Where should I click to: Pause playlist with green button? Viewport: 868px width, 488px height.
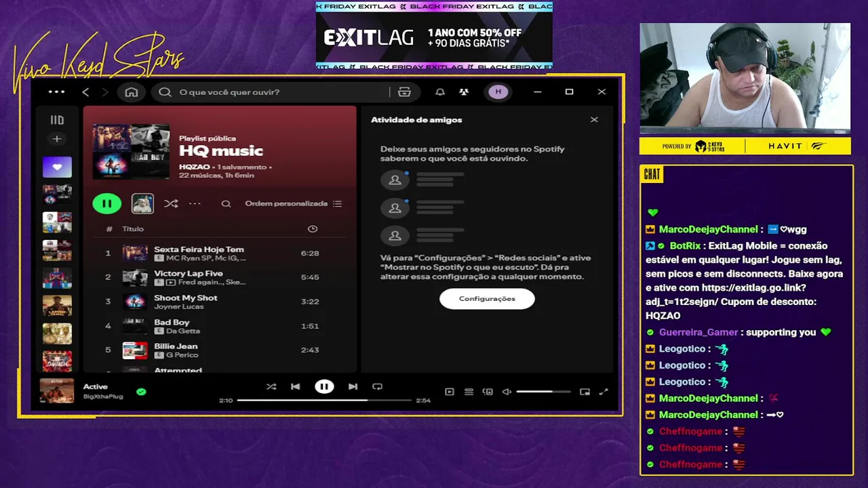click(106, 203)
